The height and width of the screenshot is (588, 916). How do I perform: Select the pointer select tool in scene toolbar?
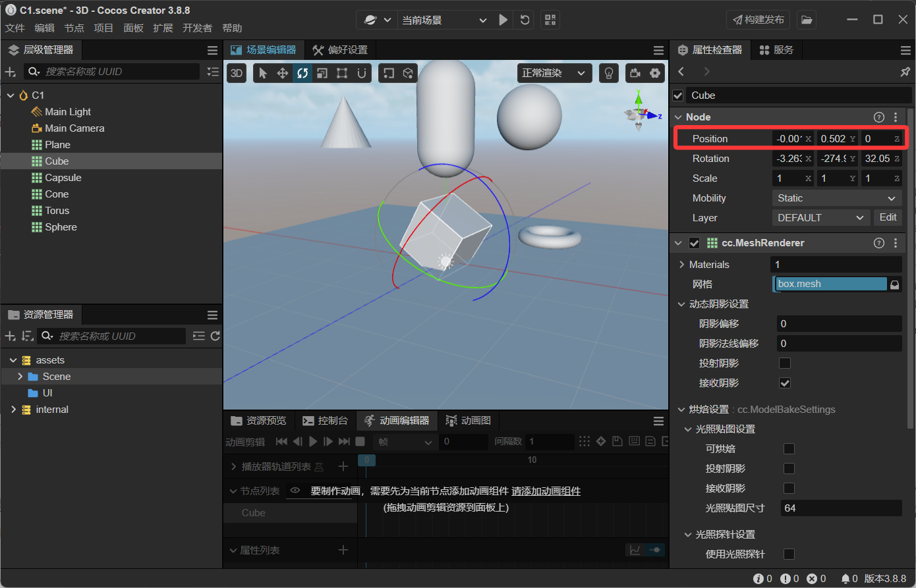pos(263,73)
